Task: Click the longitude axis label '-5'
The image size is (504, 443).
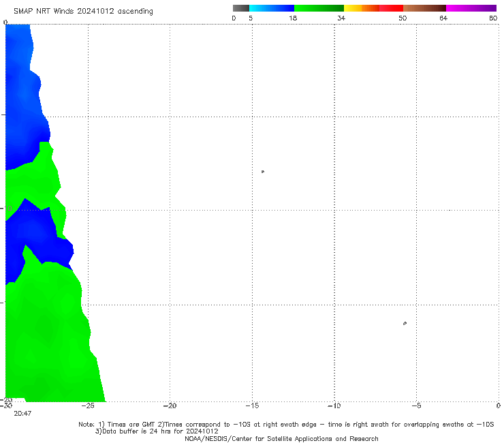Action: (x=417, y=406)
